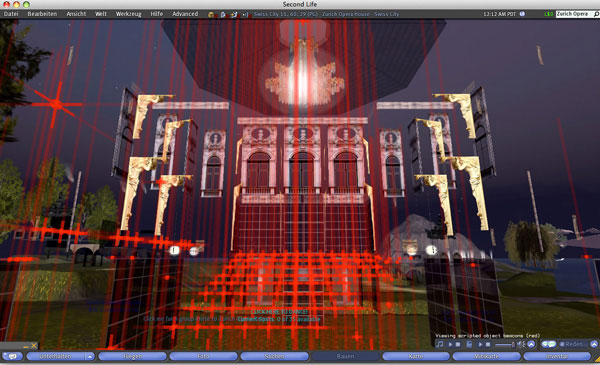Open the Hilfe menu
This screenshot has width=600, height=365.
pos(157,14)
